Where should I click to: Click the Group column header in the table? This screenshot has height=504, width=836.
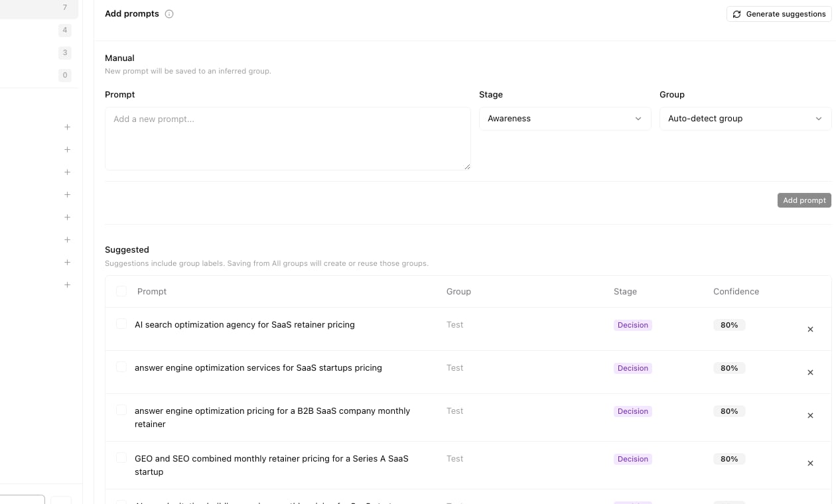click(x=458, y=291)
